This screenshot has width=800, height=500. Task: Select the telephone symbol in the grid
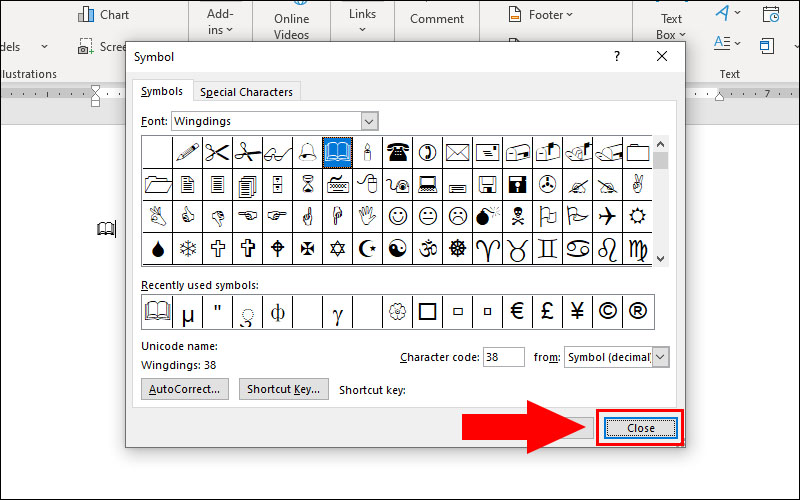tap(397, 152)
